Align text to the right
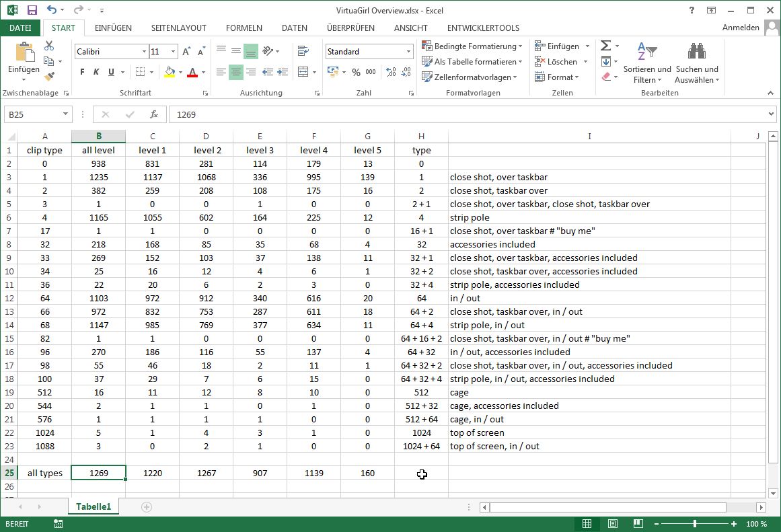 (x=251, y=72)
